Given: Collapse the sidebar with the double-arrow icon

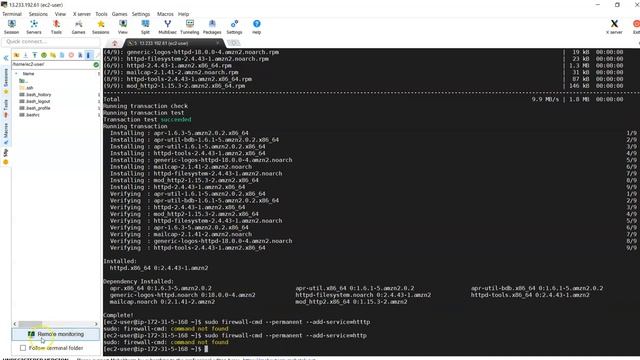Looking at the screenshot, I should 6,58.
